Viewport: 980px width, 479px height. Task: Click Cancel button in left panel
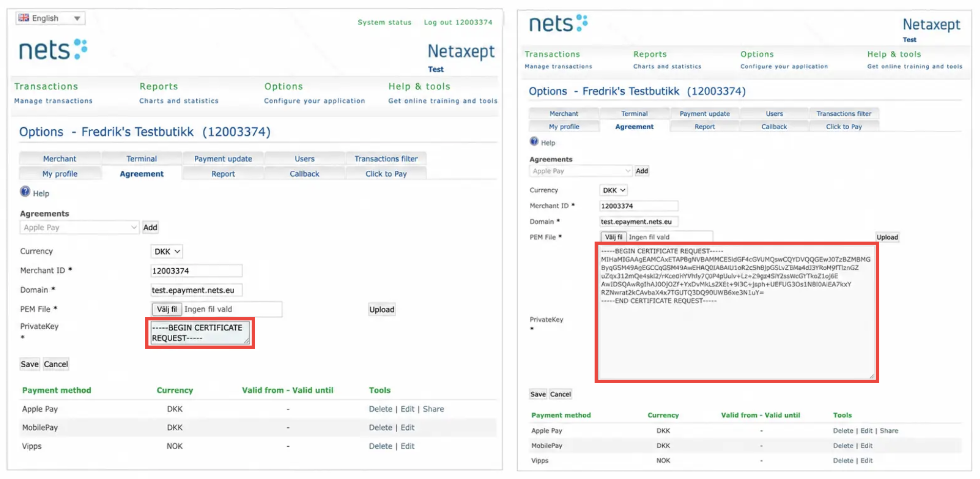[x=56, y=364]
